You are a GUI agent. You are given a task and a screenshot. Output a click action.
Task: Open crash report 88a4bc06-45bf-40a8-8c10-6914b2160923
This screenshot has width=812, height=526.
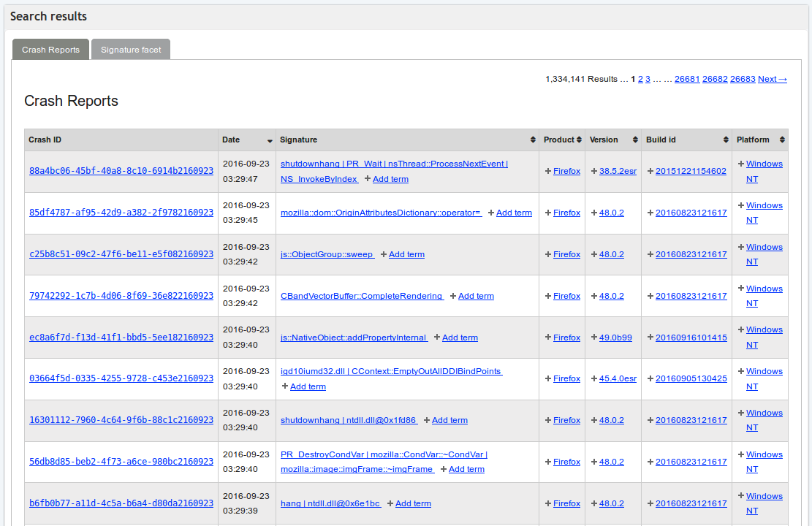point(121,171)
